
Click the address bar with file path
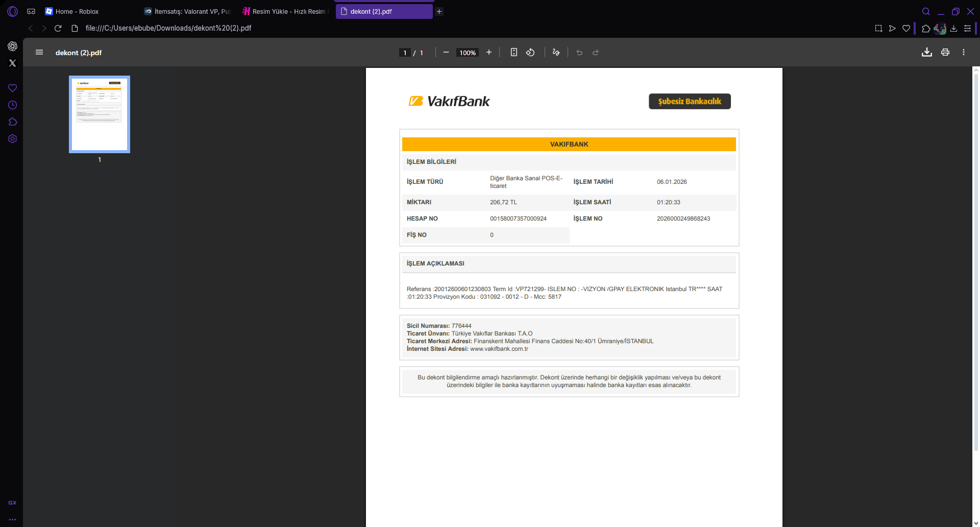[168, 28]
